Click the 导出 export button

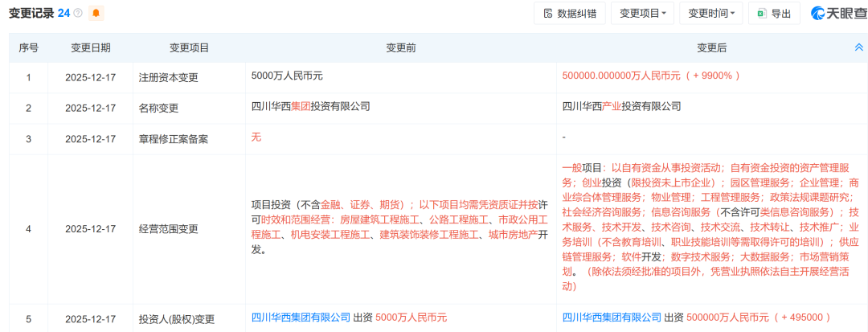click(x=774, y=14)
